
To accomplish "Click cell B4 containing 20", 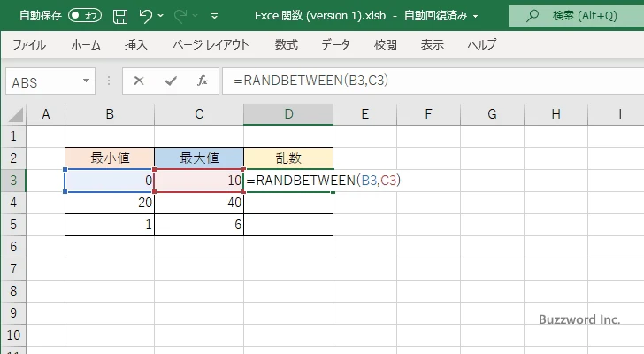I will 110,203.
